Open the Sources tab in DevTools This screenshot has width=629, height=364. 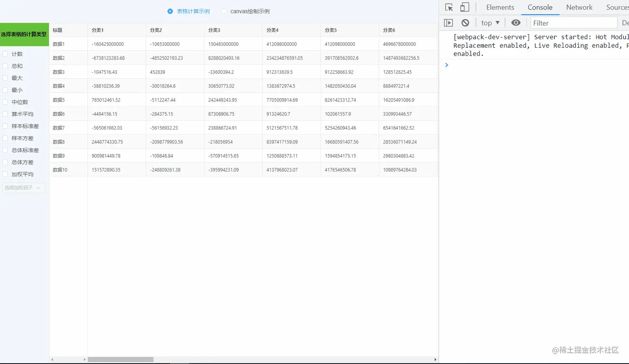(x=617, y=7)
